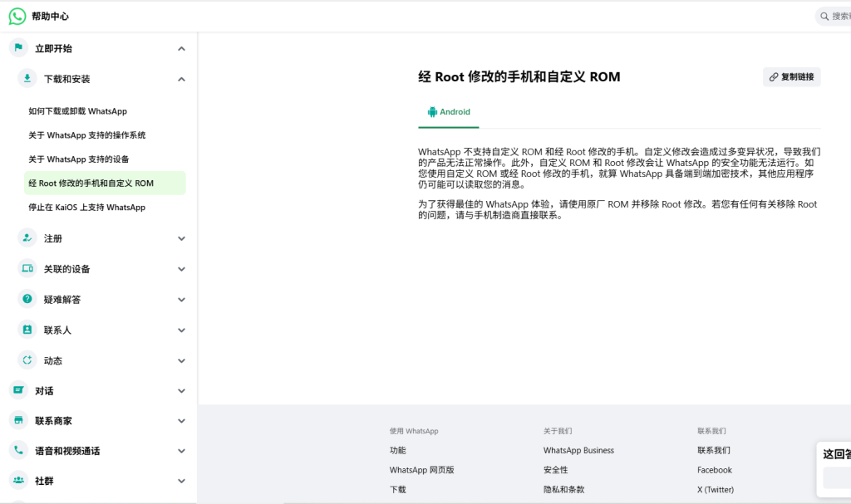Click the 语音和视频通话 phone icon
The height and width of the screenshot is (504, 851).
pos(18,450)
